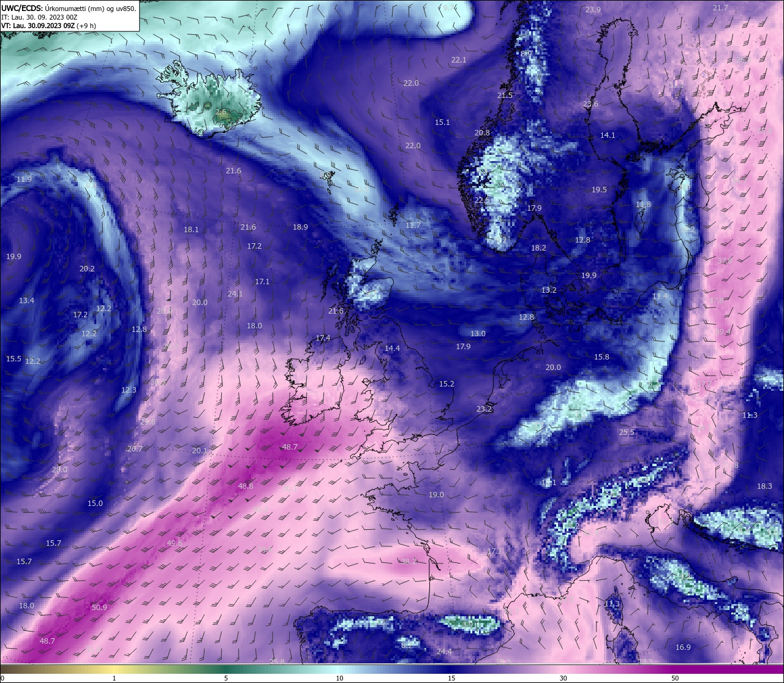Viewport: 784px width, 683px height.
Task: Click the 14.4 value over Britain
Action: click(x=392, y=349)
